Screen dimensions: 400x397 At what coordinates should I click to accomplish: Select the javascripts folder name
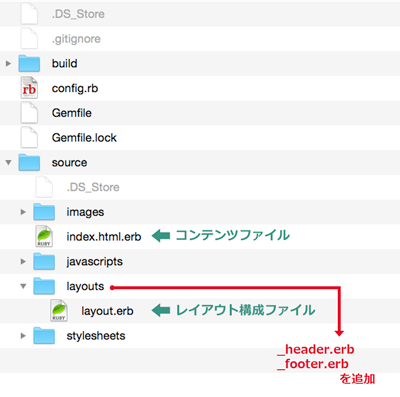[x=94, y=262]
